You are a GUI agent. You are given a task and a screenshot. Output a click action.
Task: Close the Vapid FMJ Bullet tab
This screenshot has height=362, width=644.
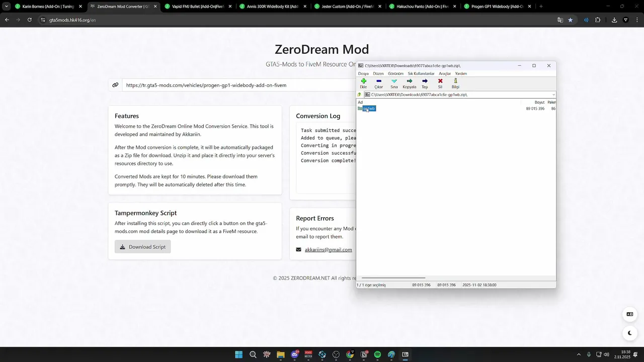(230, 7)
